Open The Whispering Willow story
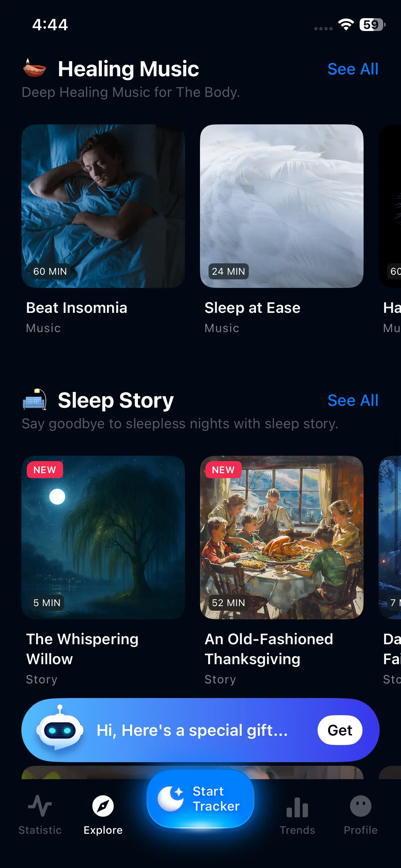The image size is (401, 868). coord(103,537)
